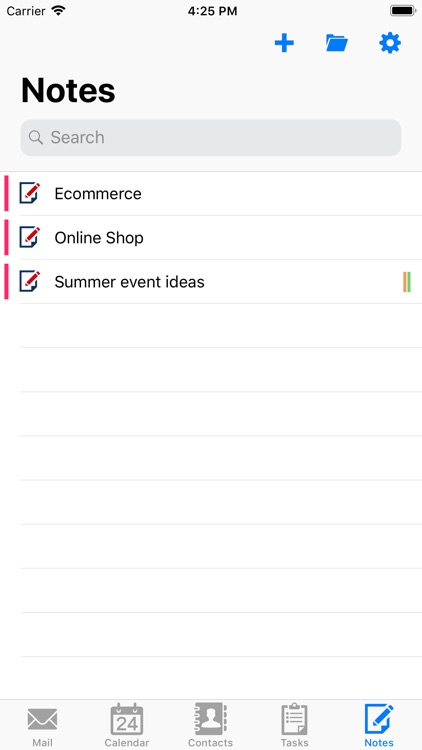422x750 pixels.
Task: Click the Search input field
Action: point(211,138)
